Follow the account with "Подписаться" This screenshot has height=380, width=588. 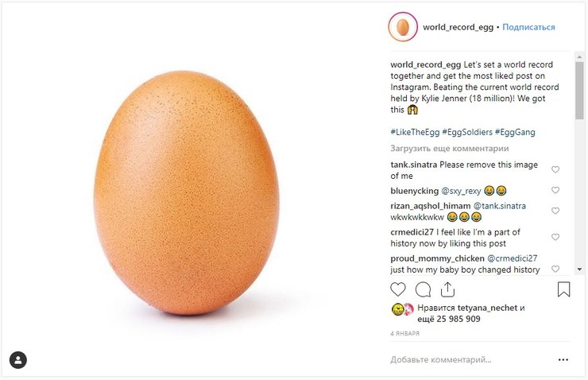tap(529, 27)
